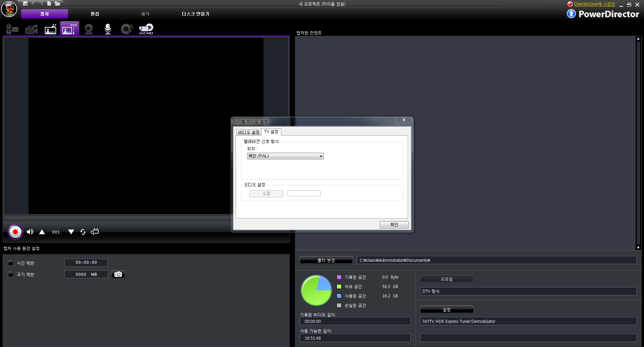
Task: Click the red DirectorZone sign-in dot icon
Action: pos(570,4)
